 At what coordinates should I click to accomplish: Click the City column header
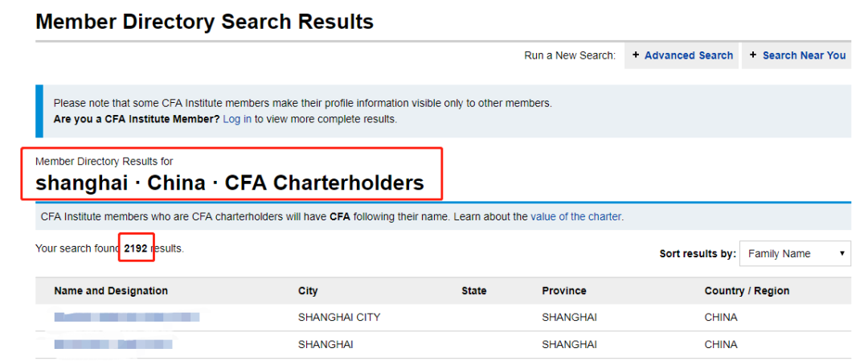click(308, 291)
